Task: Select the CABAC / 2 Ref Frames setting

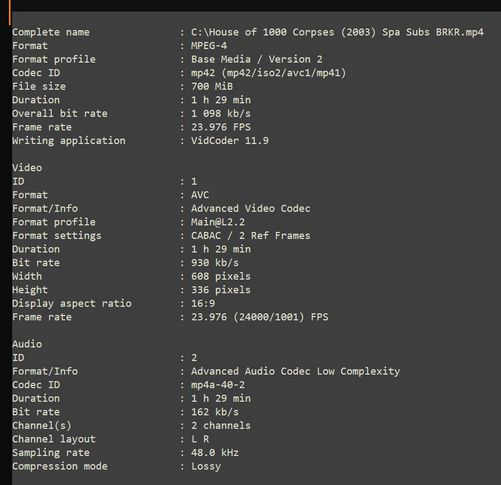Action: point(250,236)
